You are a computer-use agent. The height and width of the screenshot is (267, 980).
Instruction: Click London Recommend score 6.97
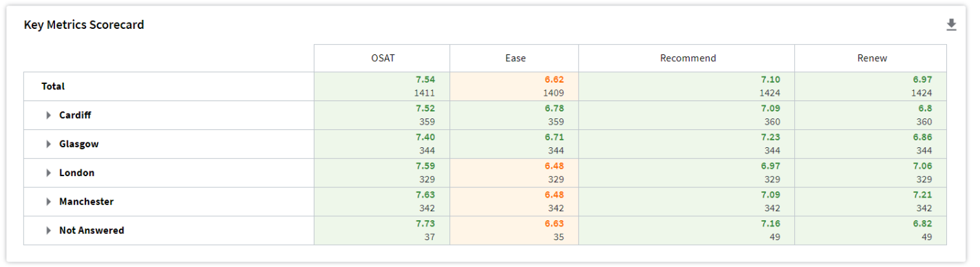click(x=771, y=167)
